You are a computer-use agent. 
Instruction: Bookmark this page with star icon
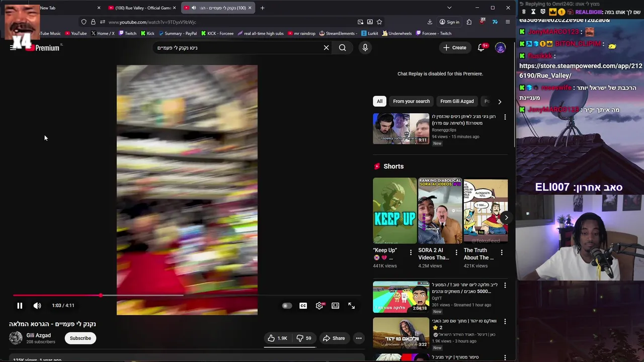[379, 22]
